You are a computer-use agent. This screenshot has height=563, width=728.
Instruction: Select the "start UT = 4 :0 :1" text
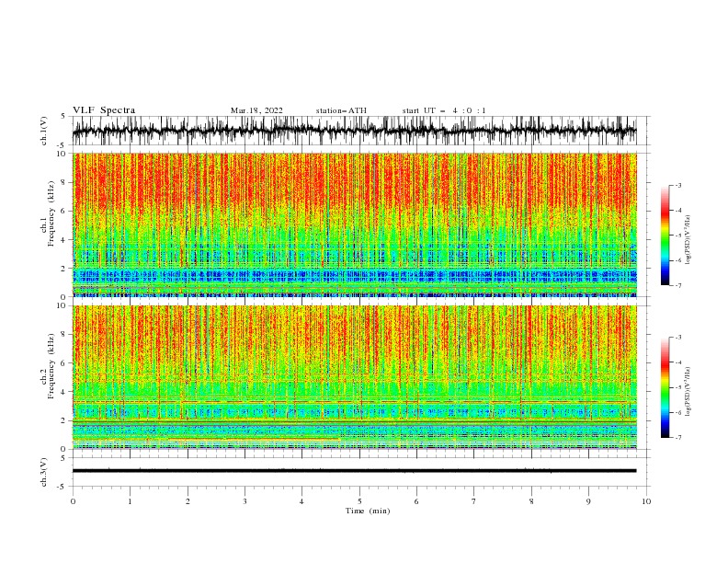[444, 110]
